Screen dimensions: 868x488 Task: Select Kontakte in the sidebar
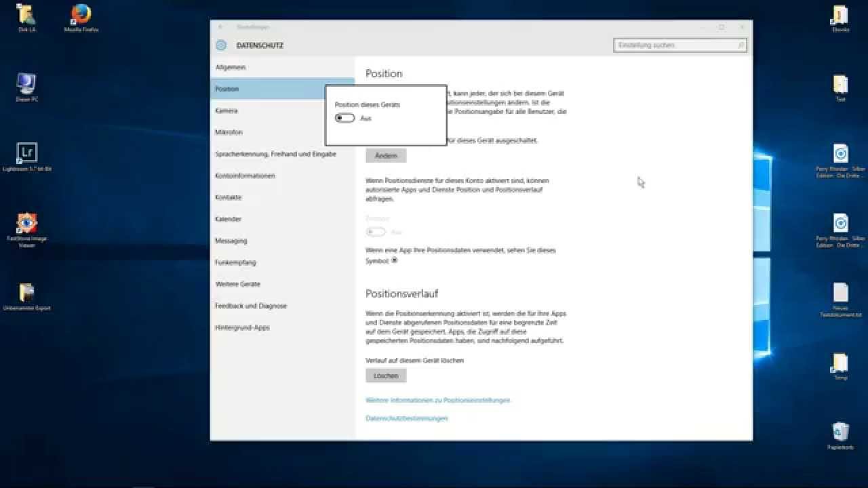282,197
